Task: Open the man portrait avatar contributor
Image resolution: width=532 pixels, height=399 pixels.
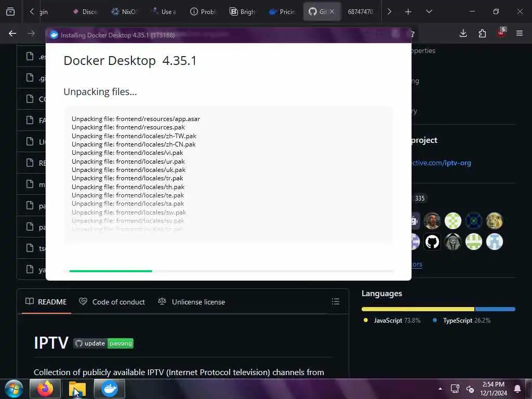Action: (x=432, y=221)
